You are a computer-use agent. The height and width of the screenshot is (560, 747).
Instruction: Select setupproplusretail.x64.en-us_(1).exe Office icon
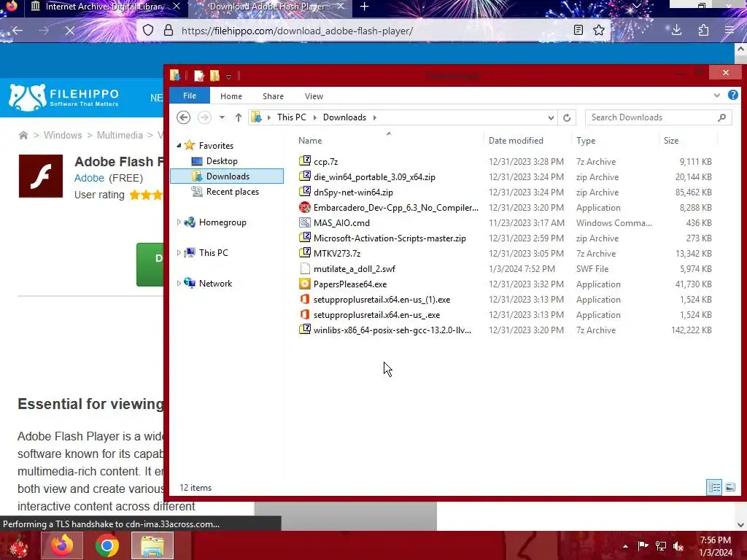pos(305,299)
